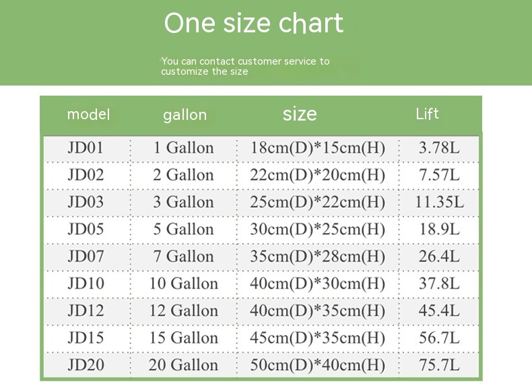This screenshot has width=532, height=392.
Task: Click the JD05 model entry
Action: pyautogui.click(x=86, y=229)
